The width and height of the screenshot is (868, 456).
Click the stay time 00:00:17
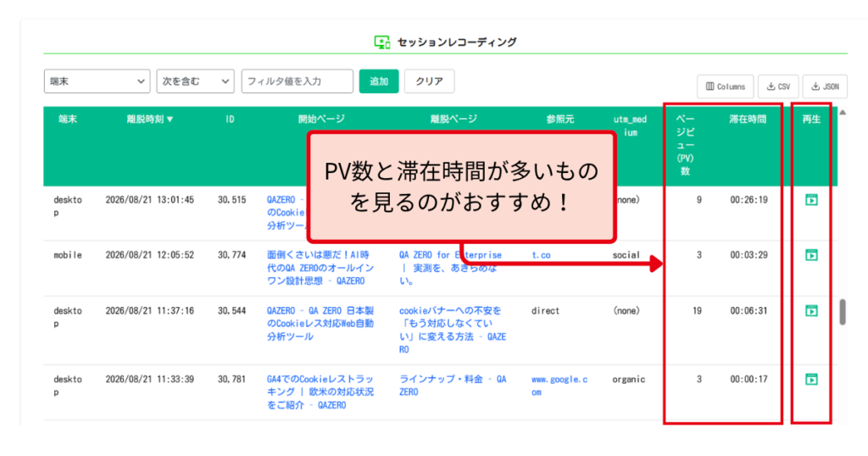(748, 380)
